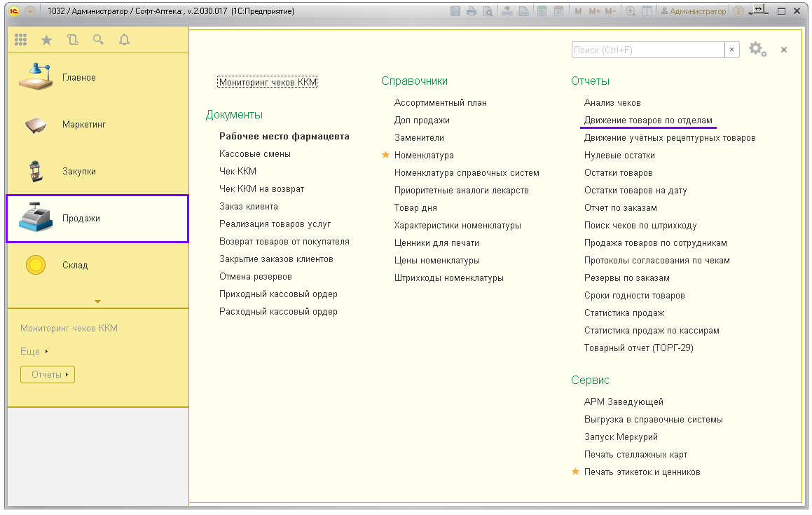812x515 pixels.
Task: Open notifications with the bell icon
Action: (125, 41)
